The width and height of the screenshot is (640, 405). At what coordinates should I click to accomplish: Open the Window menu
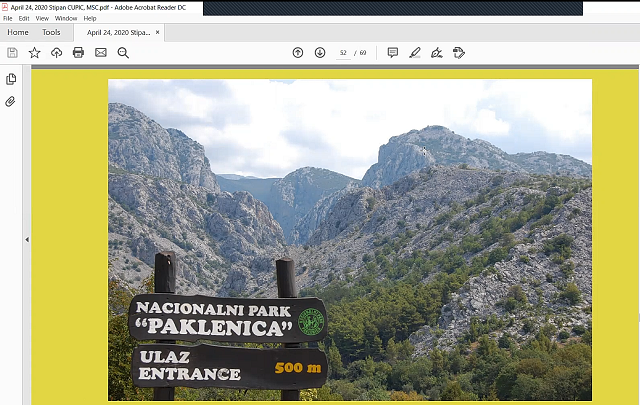click(66, 18)
